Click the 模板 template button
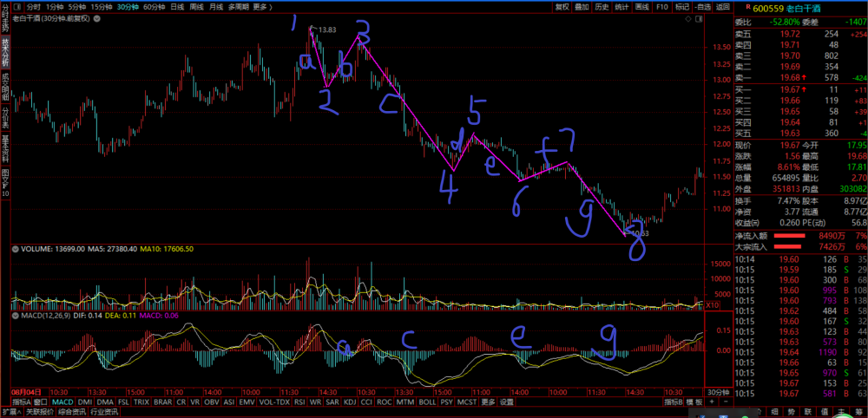Image resolution: width=868 pixels, height=418 pixels. pyautogui.click(x=694, y=402)
